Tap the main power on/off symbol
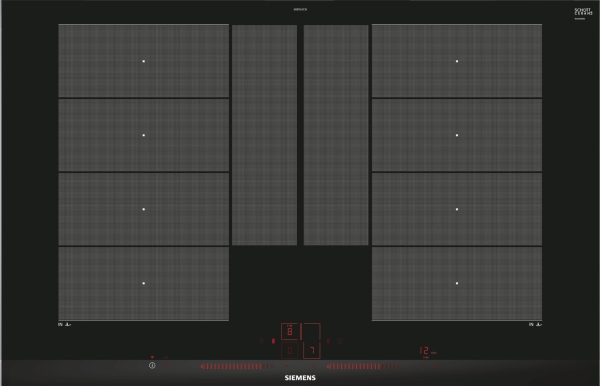Viewport: 600px width, 386px height. coord(152,366)
